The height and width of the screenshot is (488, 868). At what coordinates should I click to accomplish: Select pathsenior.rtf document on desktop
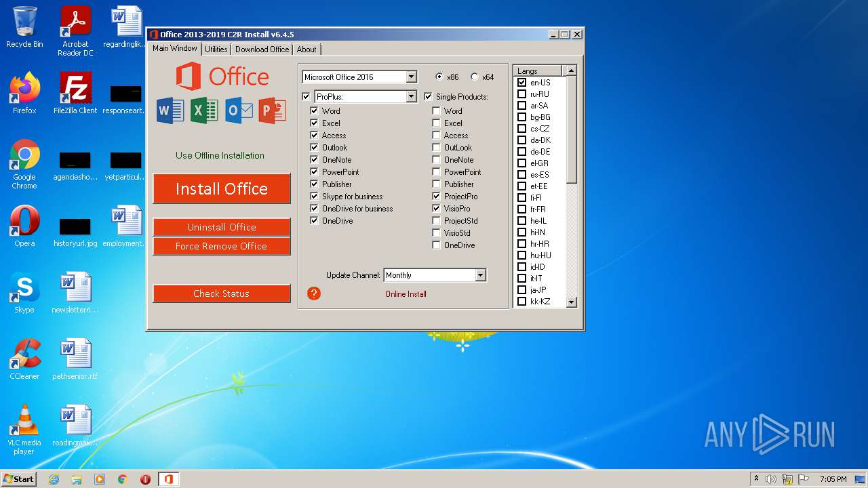coord(75,359)
